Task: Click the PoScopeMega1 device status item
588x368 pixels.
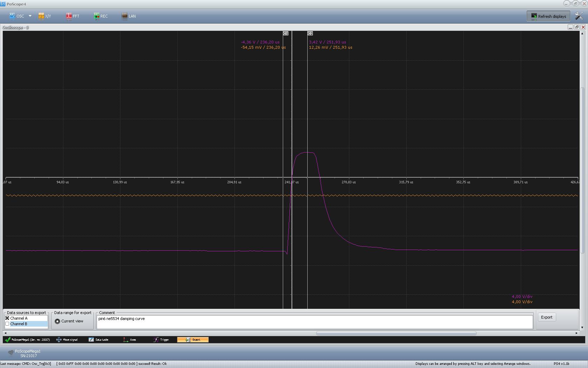Action: pos(27,340)
